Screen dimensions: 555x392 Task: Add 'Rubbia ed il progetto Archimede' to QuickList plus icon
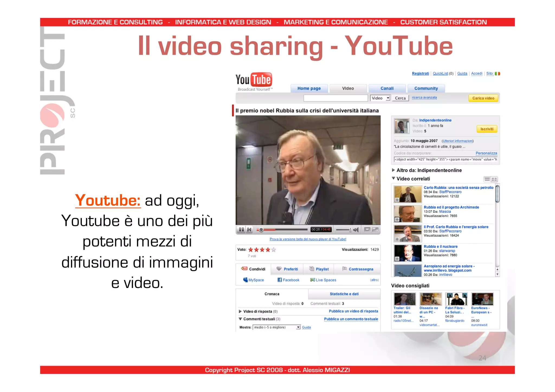click(397, 219)
